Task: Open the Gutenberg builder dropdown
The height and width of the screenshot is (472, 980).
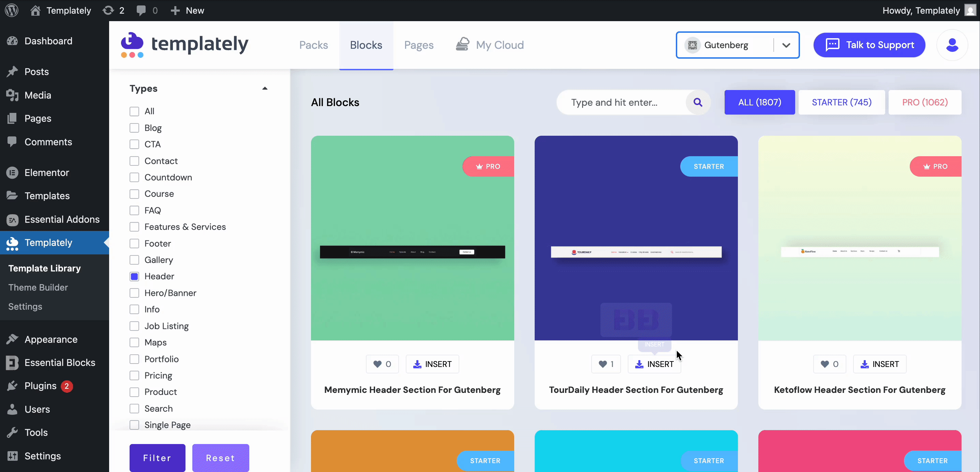Action: [x=738, y=45]
